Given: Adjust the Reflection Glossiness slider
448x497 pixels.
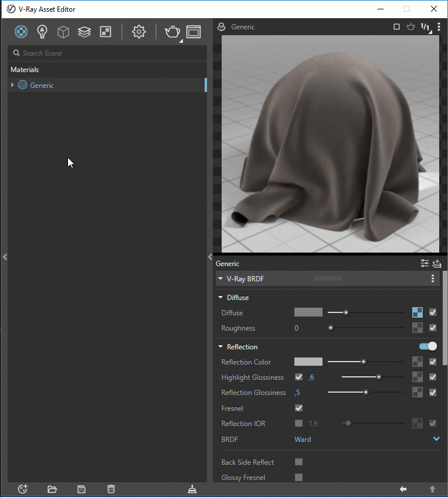Looking at the screenshot, I should click(366, 393).
